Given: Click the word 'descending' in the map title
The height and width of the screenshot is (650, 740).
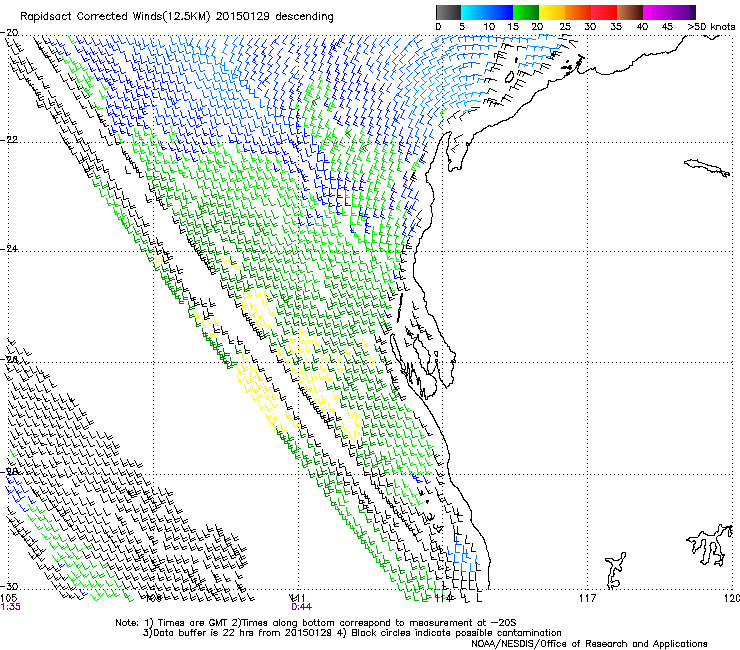Looking at the screenshot, I should point(304,17).
